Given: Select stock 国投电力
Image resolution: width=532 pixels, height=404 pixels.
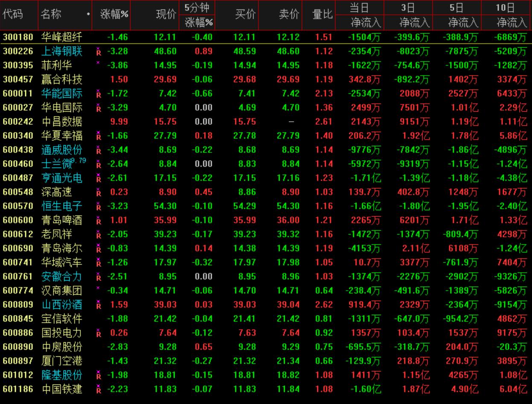Looking at the screenshot, I should (x=61, y=333).
